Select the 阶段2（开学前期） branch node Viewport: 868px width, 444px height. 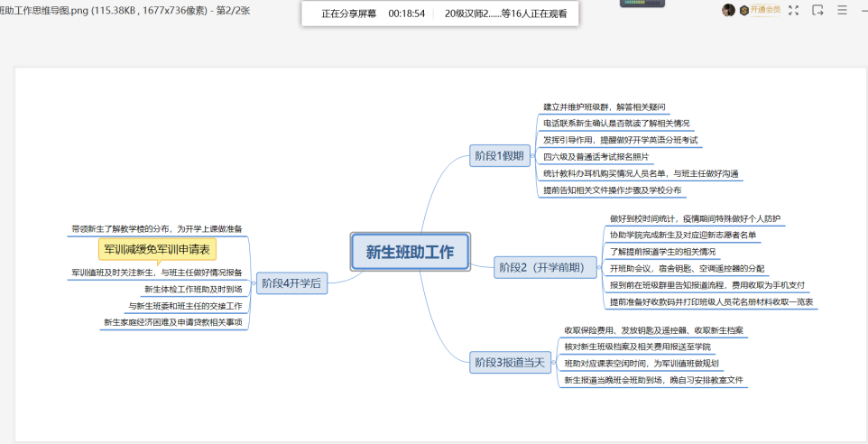547,266
